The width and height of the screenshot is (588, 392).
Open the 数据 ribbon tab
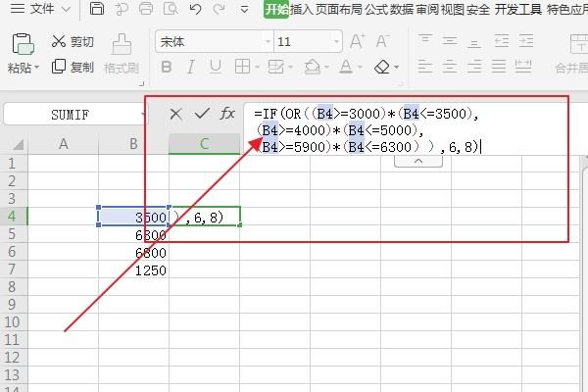401,9
